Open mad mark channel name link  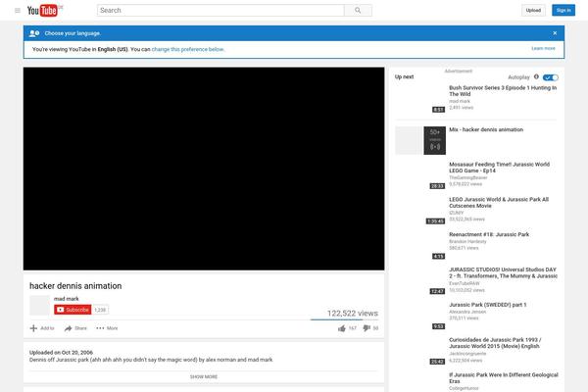67,299
